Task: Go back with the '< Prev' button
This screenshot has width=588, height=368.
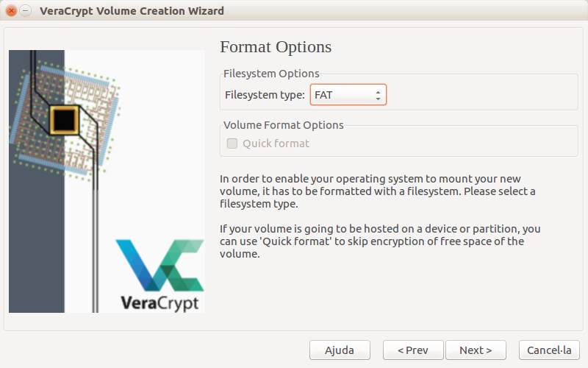Action: tap(413, 350)
